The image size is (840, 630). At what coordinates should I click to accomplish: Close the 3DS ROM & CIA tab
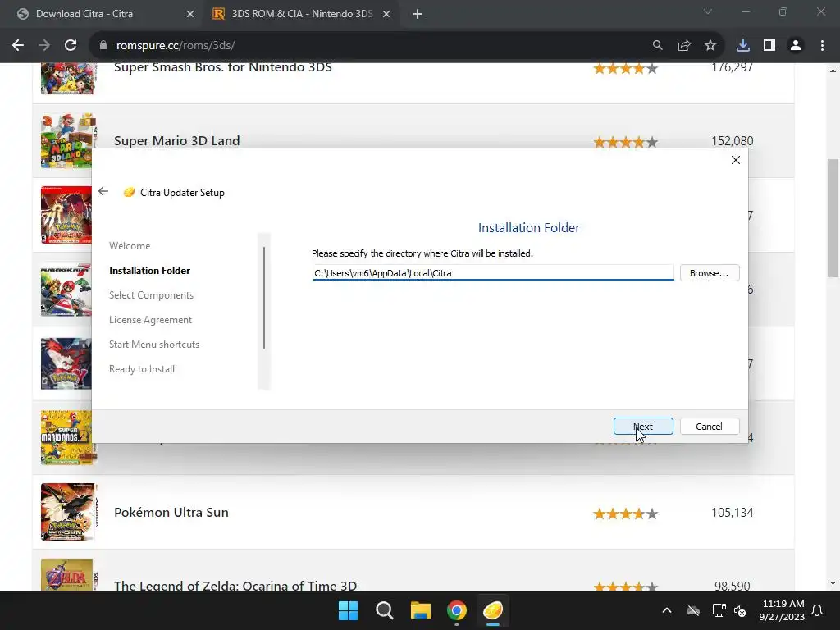point(386,14)
